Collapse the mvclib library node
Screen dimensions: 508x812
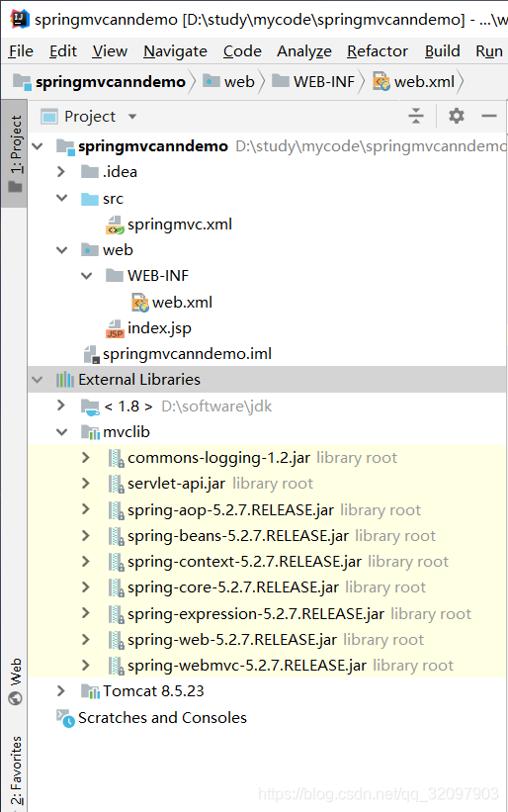click(x=61, y=432)
